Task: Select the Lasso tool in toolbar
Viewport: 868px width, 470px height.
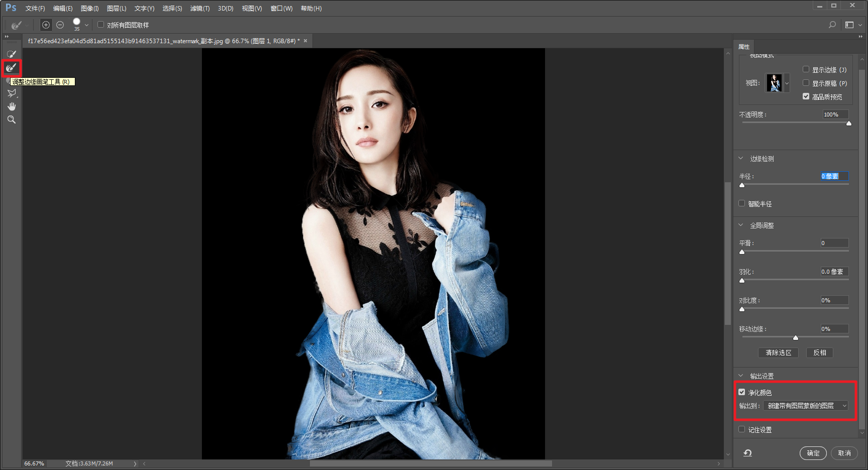Action: click(11, 93)
